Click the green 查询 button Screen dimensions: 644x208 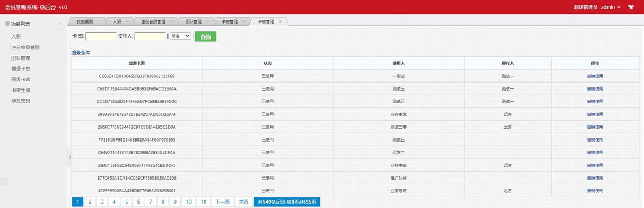pyautogui.click(x=206, y=36)
